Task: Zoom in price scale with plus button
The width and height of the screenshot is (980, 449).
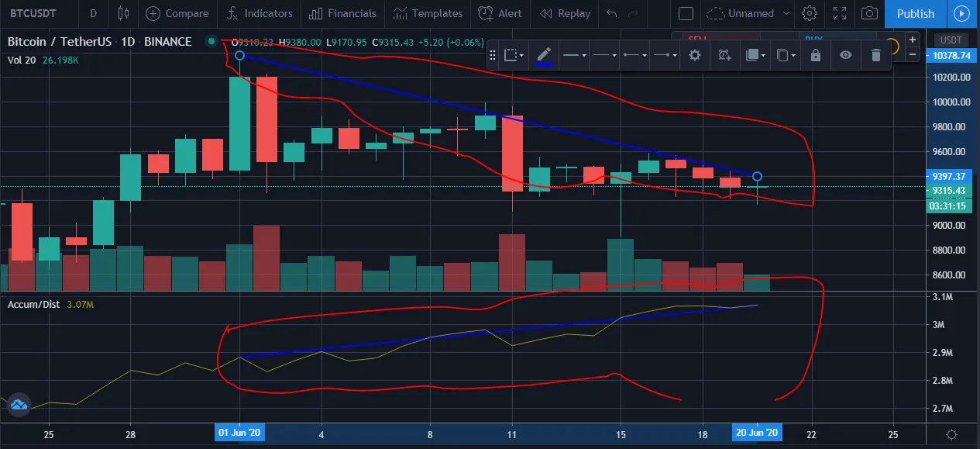Action: [x=913, y=40]
